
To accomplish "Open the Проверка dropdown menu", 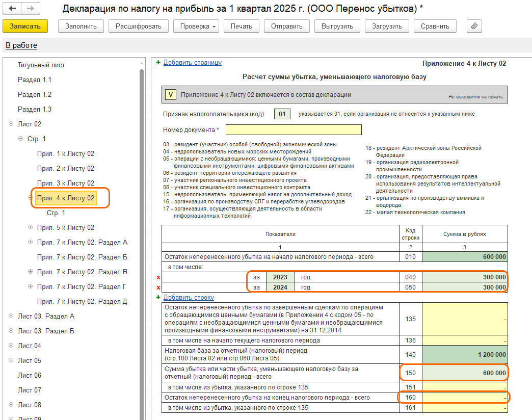I will point(196,26).
